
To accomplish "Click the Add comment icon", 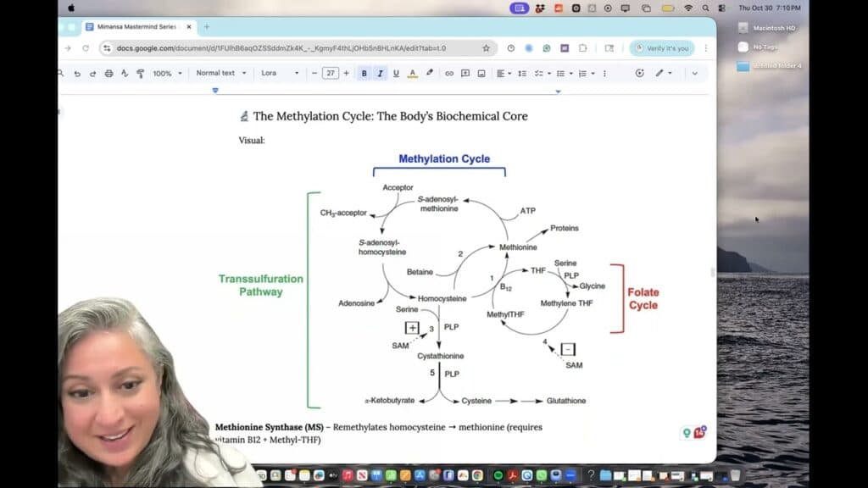I will [465, 74].
